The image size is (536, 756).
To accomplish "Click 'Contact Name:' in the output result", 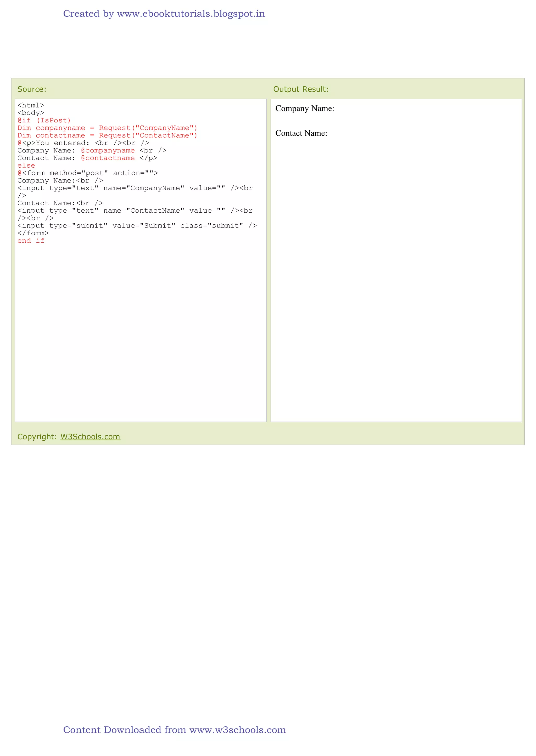I will point(301,133).
